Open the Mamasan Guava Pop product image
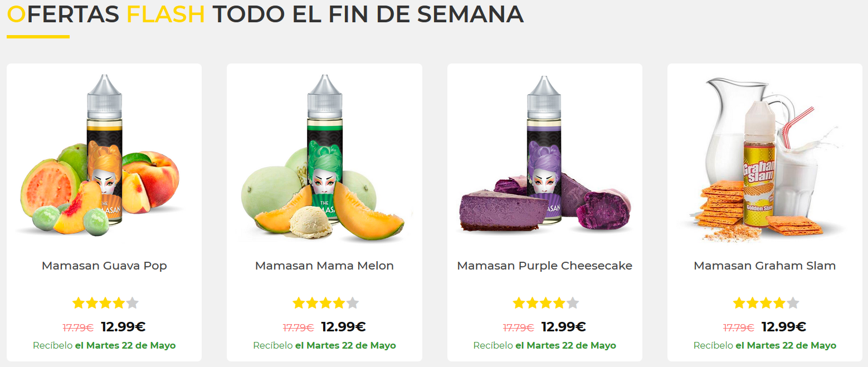Screen dimensions: 868x367 coord(104,157)
